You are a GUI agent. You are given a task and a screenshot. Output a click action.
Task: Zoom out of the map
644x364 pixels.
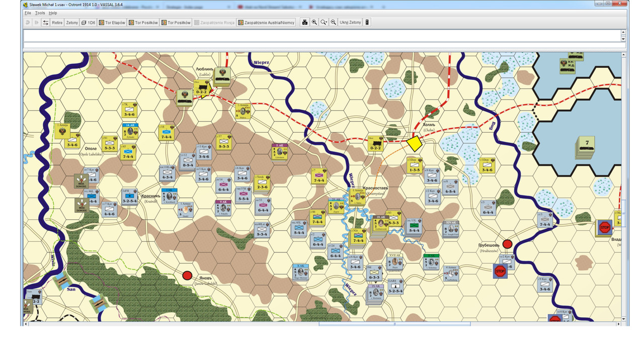coord(333,23)
